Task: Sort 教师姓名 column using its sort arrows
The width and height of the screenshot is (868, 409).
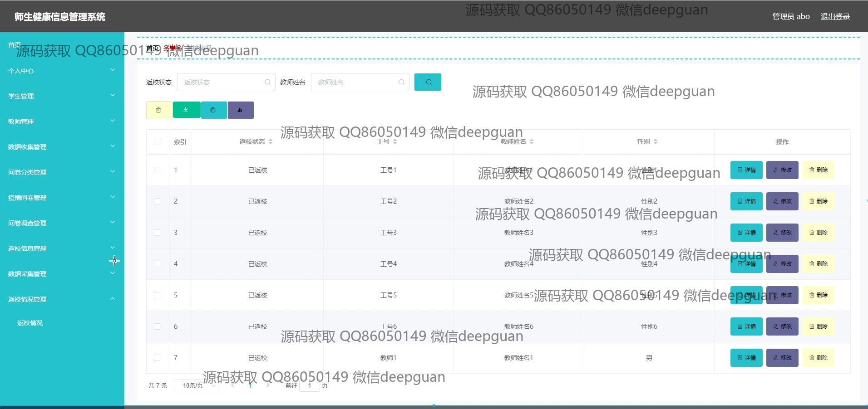Action: point(532,142)
